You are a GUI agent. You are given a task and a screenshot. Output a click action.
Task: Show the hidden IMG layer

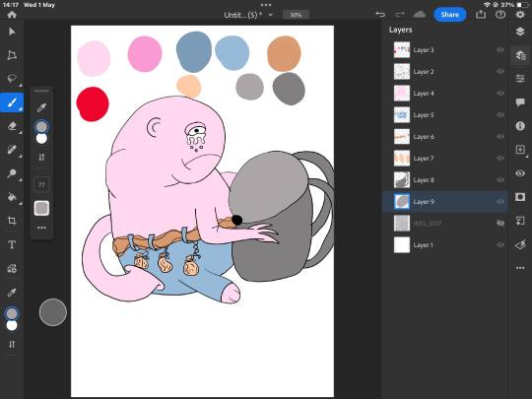500,224
